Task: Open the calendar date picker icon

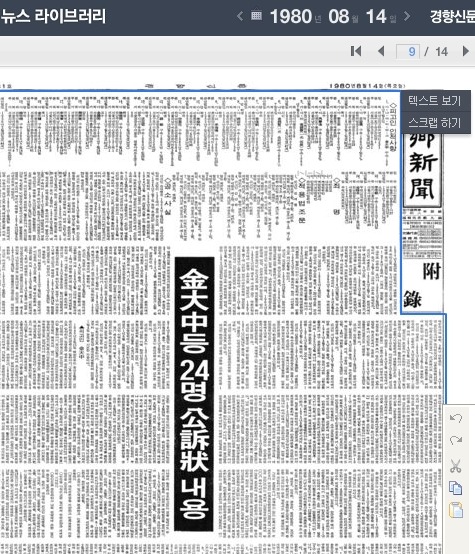Action: [256, 16]
